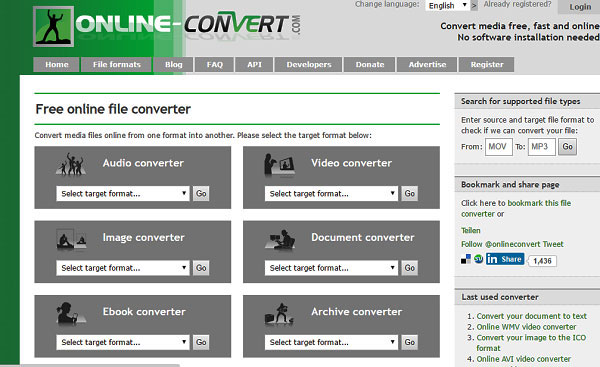
Task: Open the Advertise menu tab
Action: point(427,65)
